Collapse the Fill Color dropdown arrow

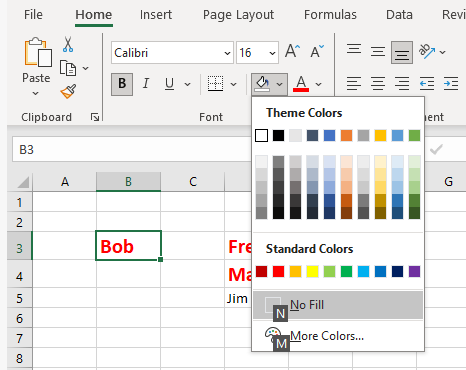[x=280, y=84]
